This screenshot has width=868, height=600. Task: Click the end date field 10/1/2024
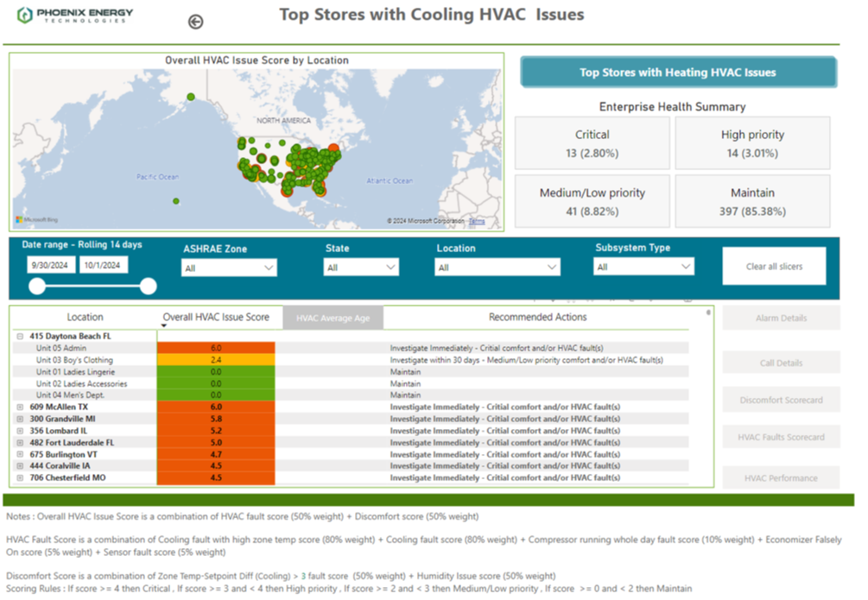click(104, 265)
